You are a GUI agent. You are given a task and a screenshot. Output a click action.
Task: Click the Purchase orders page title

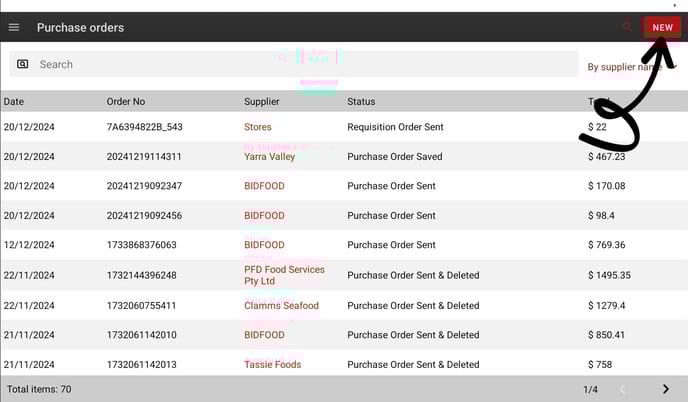pyautogui.click(x=80, y=27)
